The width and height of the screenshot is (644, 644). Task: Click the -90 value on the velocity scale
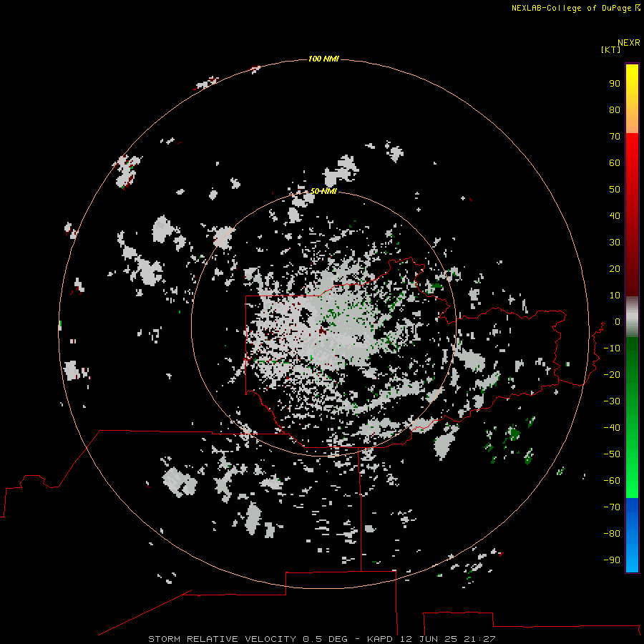[612, 560]
